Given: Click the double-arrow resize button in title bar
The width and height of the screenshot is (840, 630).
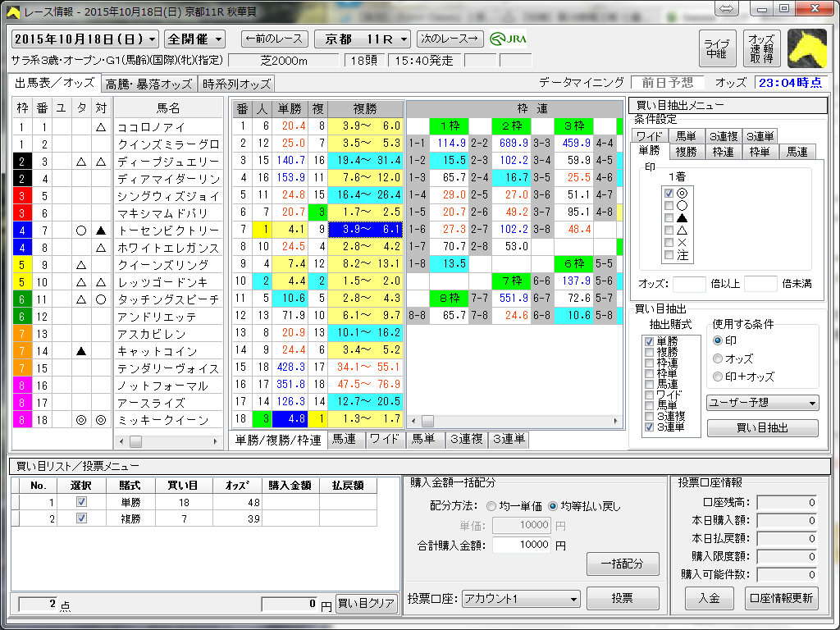Looking at the screenshot, I should tap(728, 8).
